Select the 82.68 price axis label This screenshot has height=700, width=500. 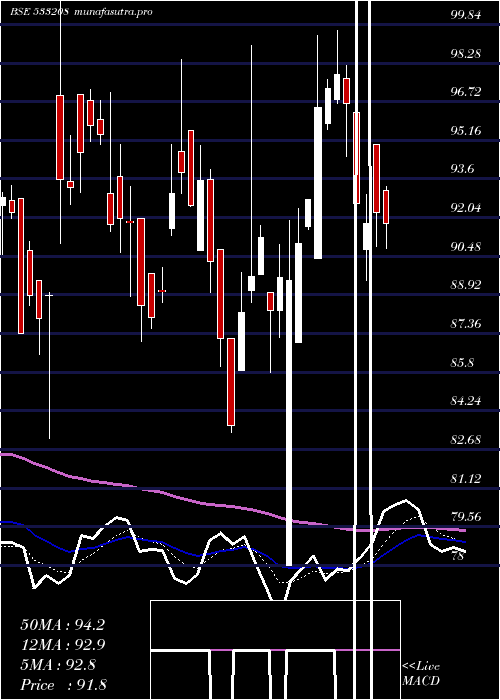(x=466, y=440)
